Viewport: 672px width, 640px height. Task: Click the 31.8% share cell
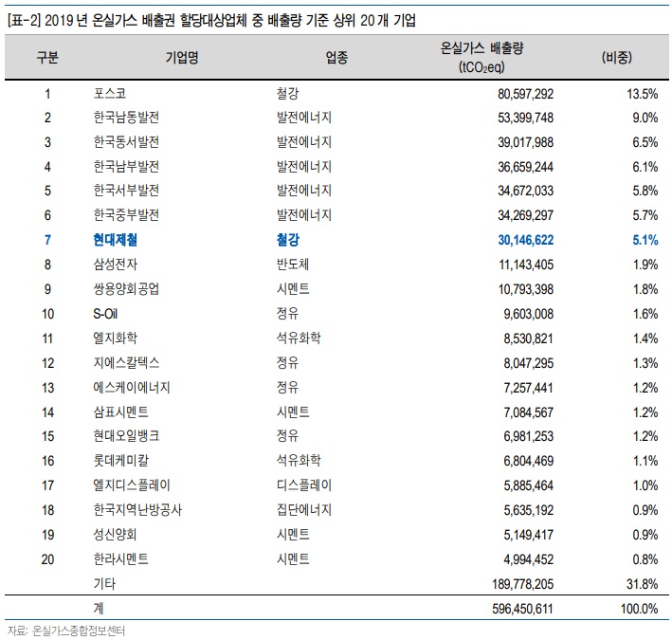pos(642,584)
